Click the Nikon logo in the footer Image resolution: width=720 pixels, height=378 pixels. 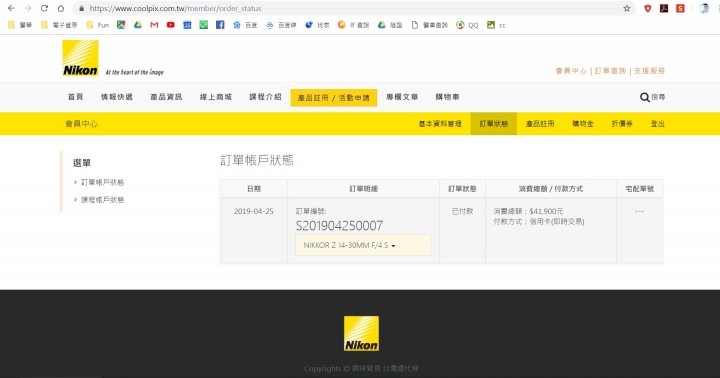(361, 333)
